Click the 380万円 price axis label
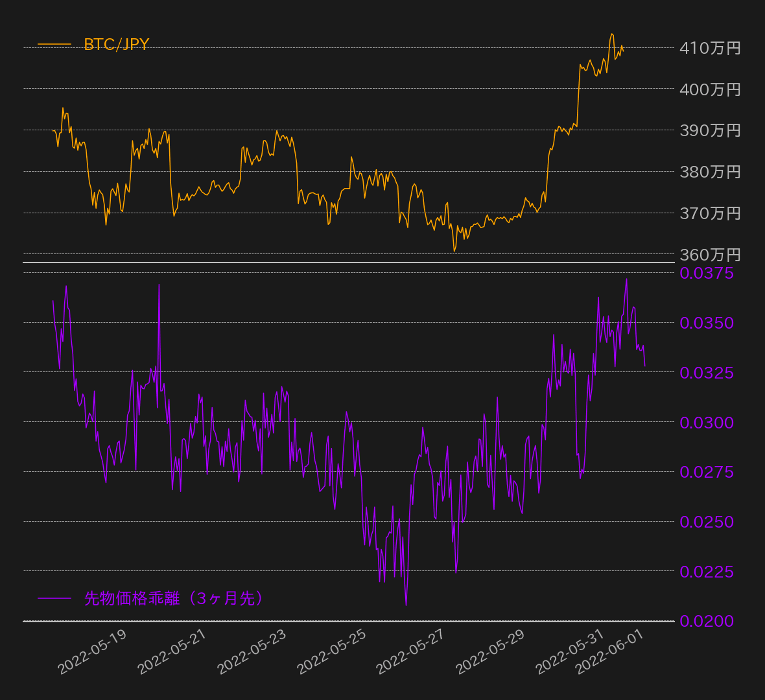The width and height of the screenshot is (765, 700). pos(710,172)
